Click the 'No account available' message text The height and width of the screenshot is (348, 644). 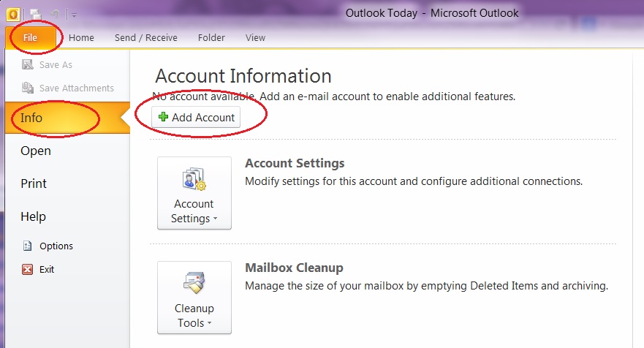tap(333, 97)
